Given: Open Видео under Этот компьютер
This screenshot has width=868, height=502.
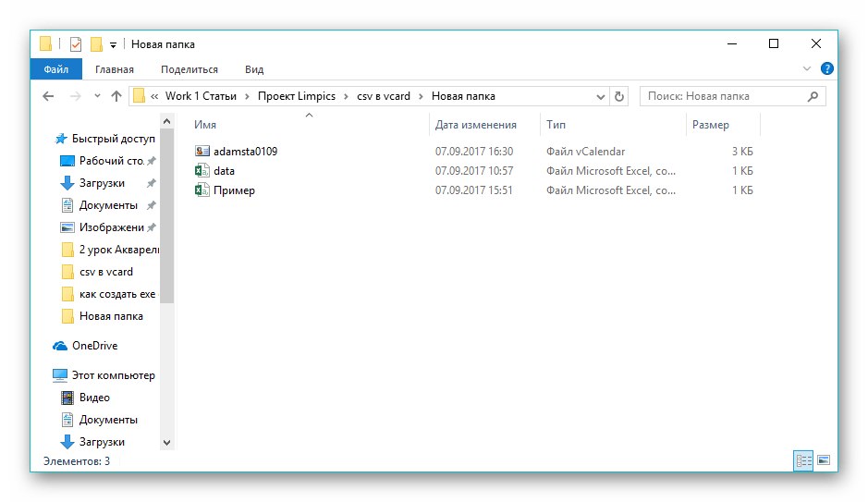Looking at the screenshot, I should coord(94,398).
